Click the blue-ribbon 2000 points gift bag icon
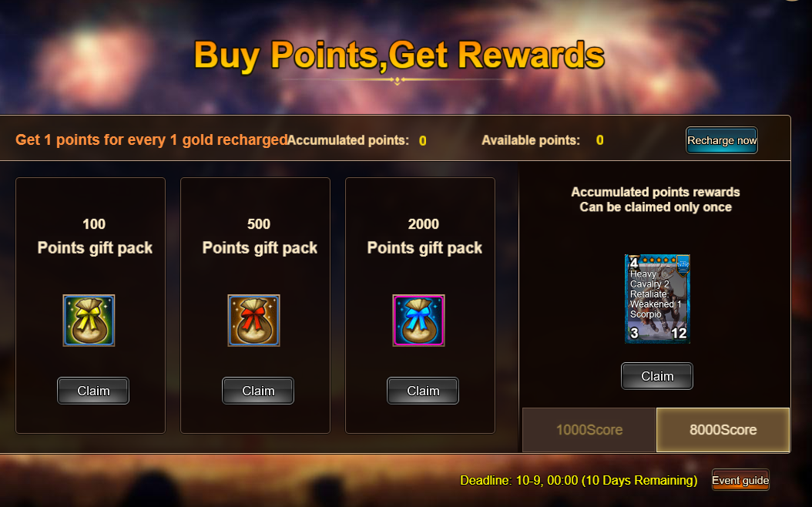The height and width of the screenshot is (507, 812). pyautogui.click(x=418, y=320)
